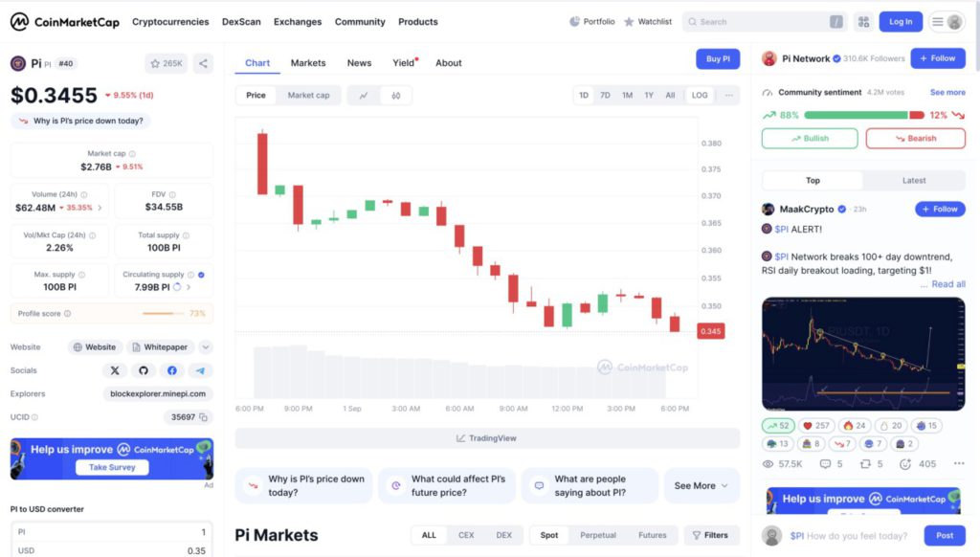Image resolution: width=980 pixels, height=557 pixels.
Task: Toggle the LOG scale on chart
Action: point(700,96)
